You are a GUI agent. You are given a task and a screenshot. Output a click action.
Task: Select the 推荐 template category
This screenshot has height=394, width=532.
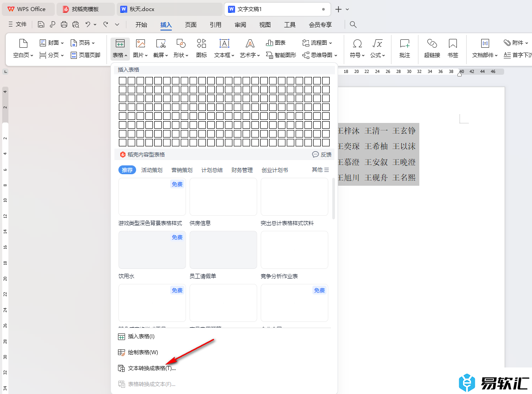tap(127, 170)
